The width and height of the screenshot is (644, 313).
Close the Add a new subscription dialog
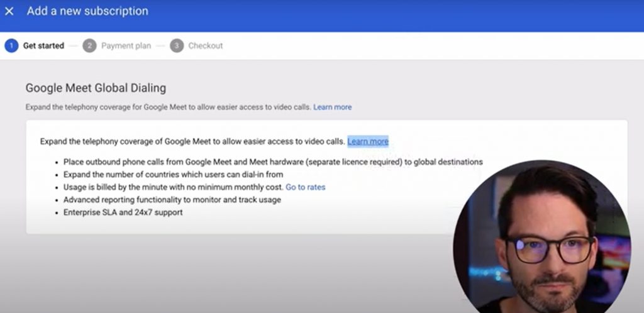9,11
